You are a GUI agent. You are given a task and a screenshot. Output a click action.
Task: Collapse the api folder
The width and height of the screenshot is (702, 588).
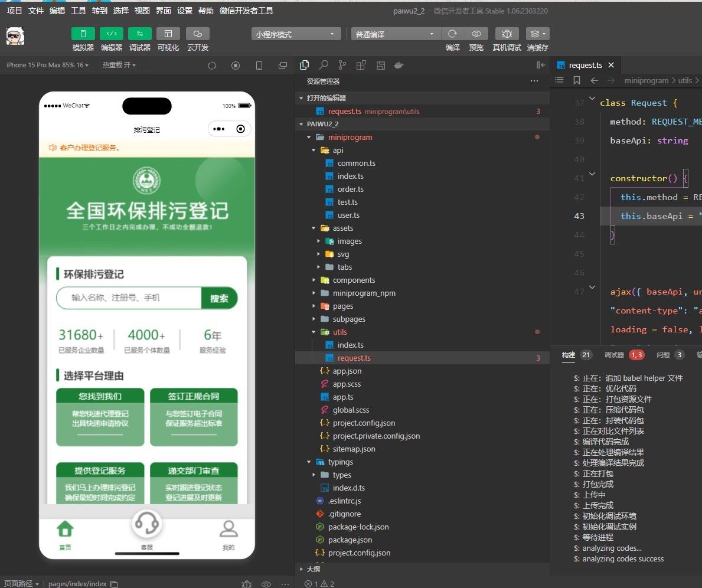tap(314, 150)
